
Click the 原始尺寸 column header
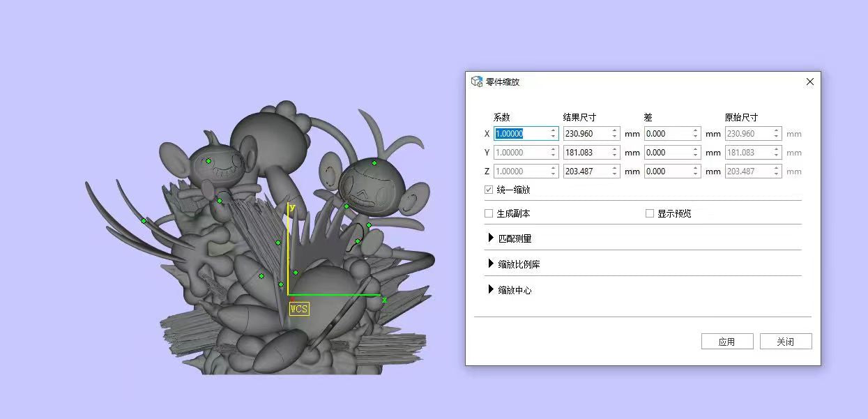pyautogui.click(x=742, y=117)
